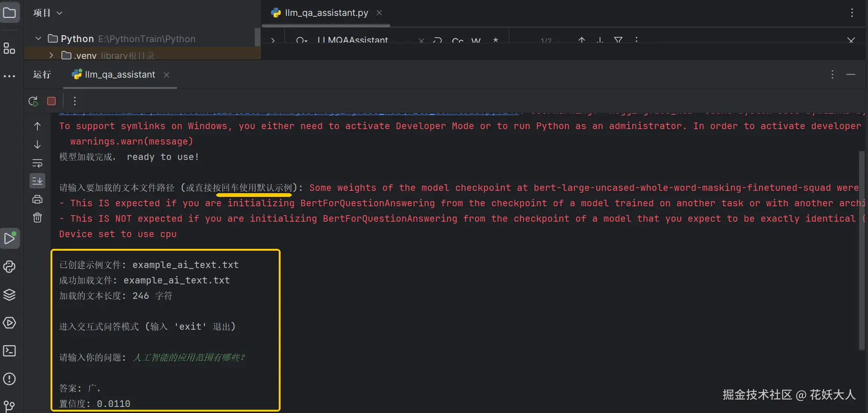Print the console output
The width and height of the screenshot is (868, 413).
pos(37,199)
